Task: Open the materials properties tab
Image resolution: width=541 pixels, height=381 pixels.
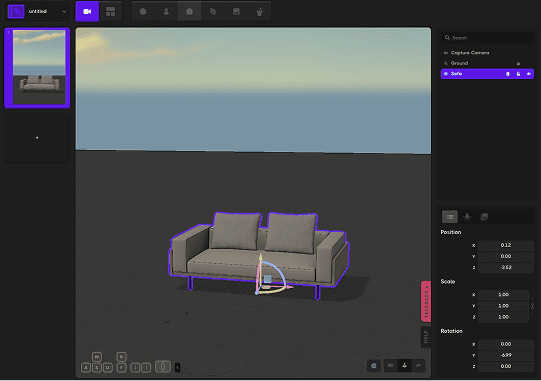Action: pyautogui.click(x=484, y=217)
